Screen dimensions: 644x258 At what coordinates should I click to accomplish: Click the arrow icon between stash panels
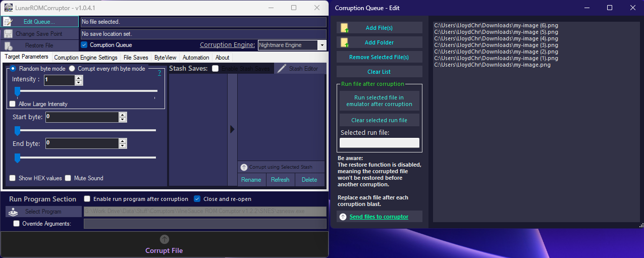[x=232, y=129]
